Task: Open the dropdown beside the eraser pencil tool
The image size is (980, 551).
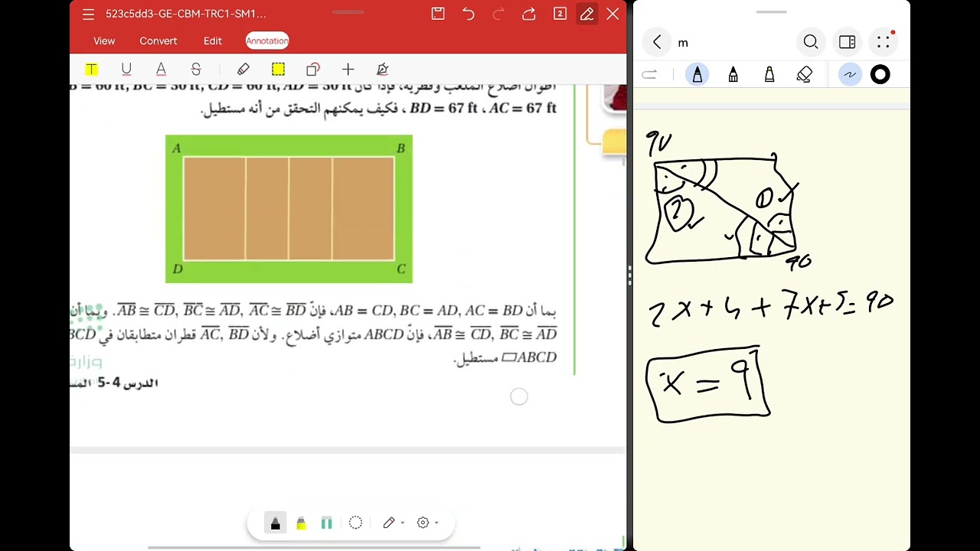Action: [x=403, y=523]
